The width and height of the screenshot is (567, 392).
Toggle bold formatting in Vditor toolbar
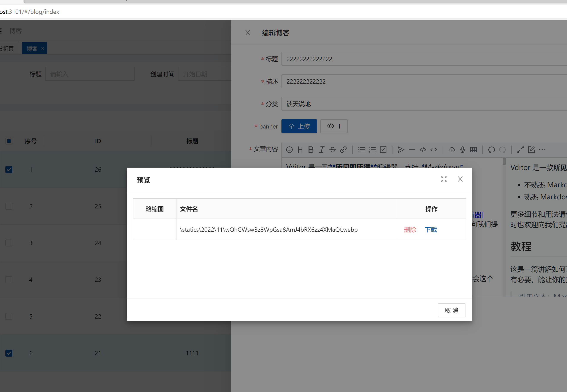(x=311, y=150)
